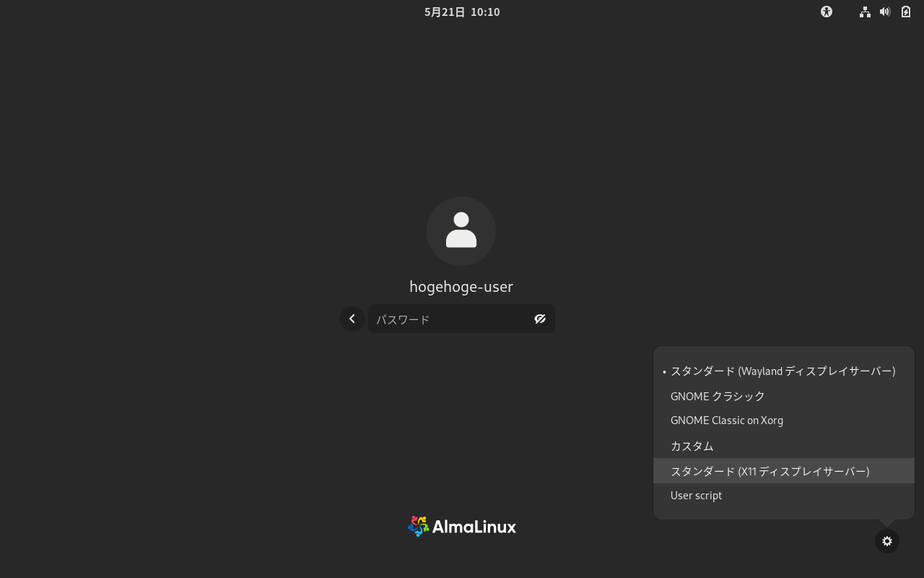
Task: Click the wired network status icon
Action: [x=865, y=12]
